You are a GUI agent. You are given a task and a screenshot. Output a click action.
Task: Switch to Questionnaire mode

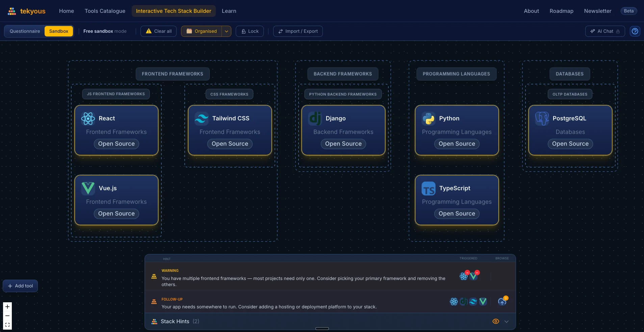pyautogui.click(x=25, y=31)
